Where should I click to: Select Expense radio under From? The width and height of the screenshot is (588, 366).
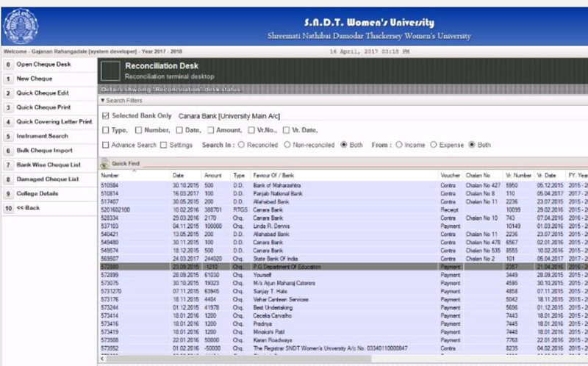434,145
